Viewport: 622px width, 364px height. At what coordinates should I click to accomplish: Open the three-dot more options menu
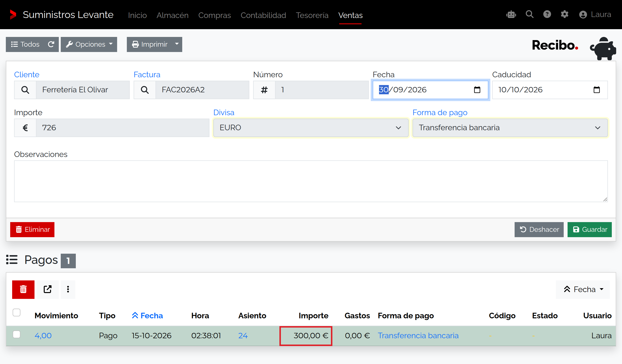point(68,289)
